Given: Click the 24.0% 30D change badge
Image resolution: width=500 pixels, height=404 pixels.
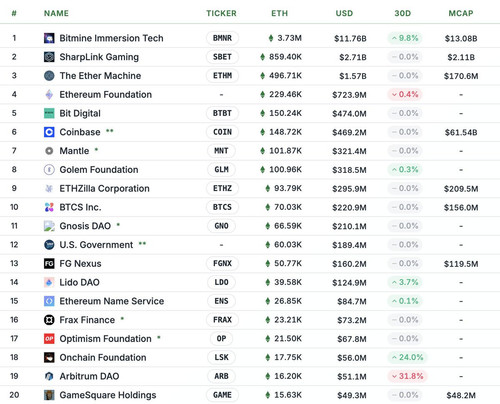Looking at the screenshot, I should click(407, 357).
